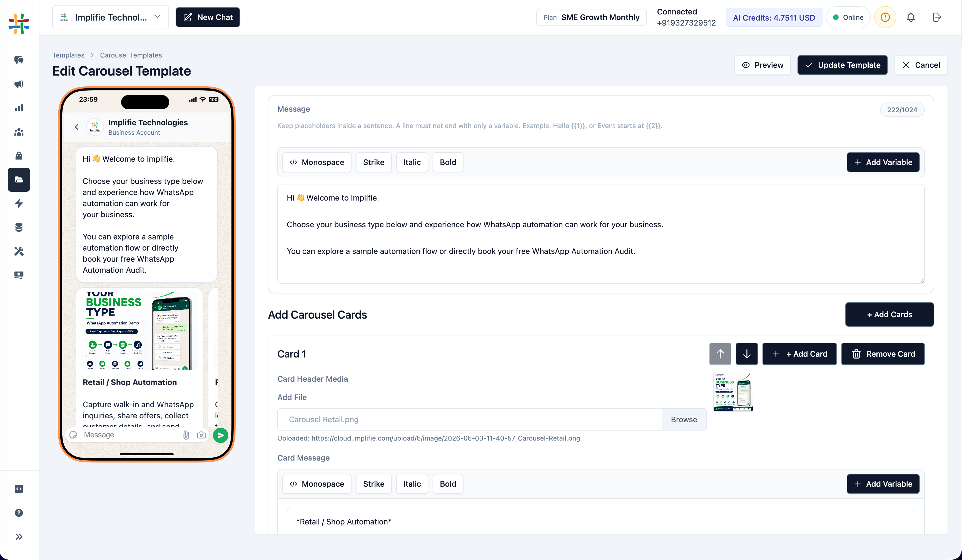Viewport: 962px width, 560px height.
Task: Add Variable to Card Message
Action: 883,484
